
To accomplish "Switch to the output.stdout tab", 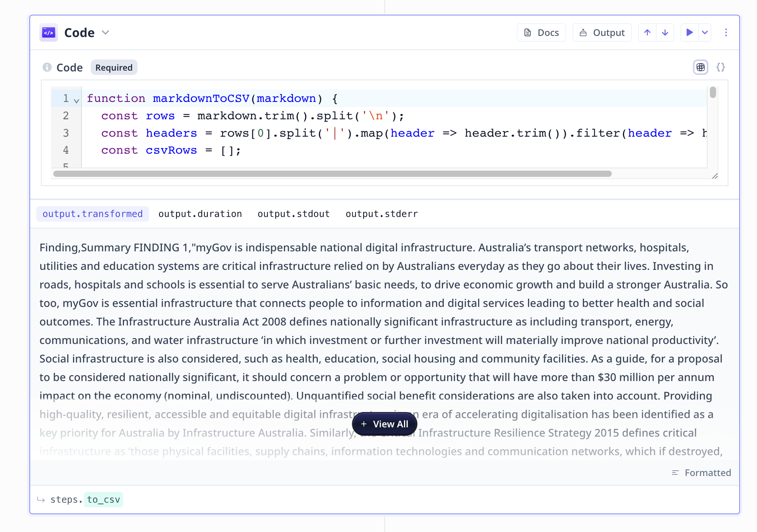I will pos(294,214).
